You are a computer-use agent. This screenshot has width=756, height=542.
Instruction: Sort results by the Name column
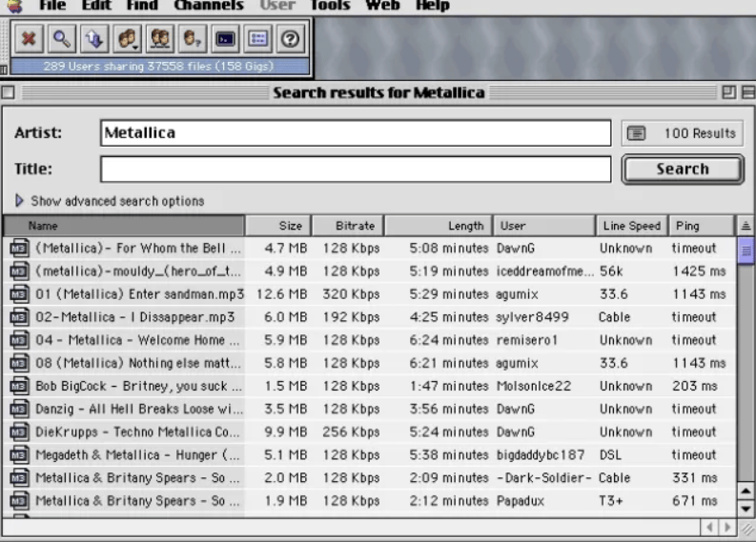[124, 226]
